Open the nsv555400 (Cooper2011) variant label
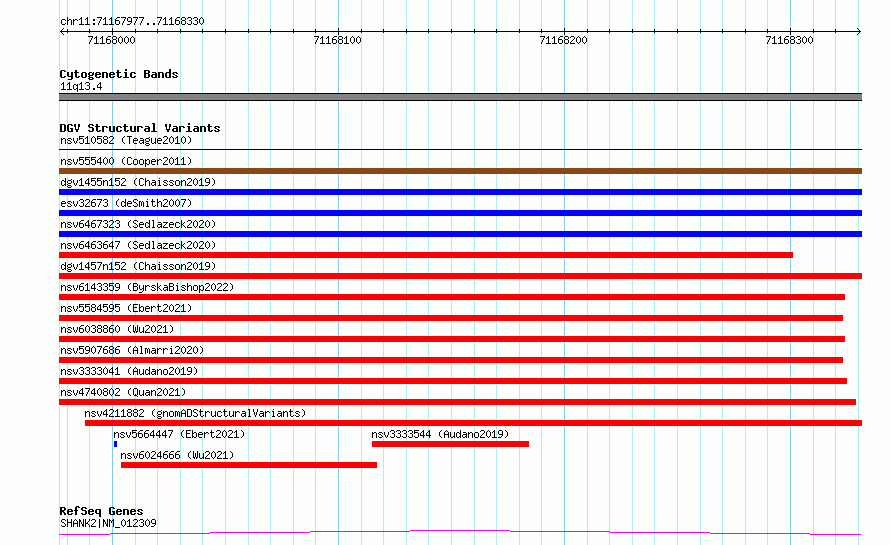Image resolution: width=890 pixels, height=545 pixels. coord(126,161)
